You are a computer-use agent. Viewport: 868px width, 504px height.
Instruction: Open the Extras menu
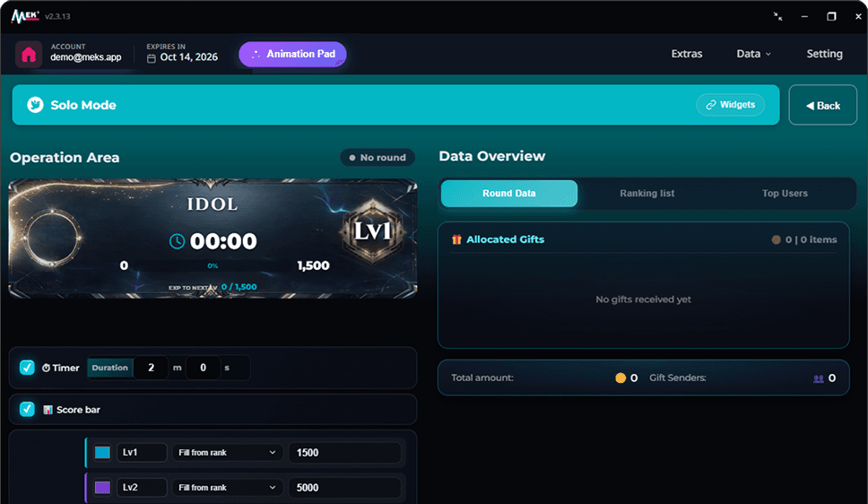687,54
